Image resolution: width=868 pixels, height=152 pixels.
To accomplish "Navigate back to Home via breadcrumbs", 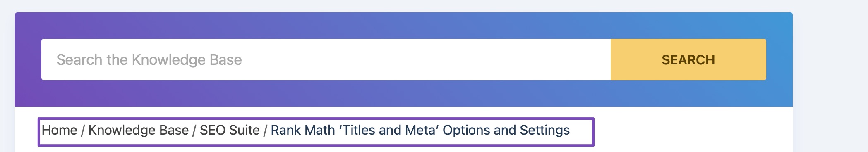I will coord(60,130).
